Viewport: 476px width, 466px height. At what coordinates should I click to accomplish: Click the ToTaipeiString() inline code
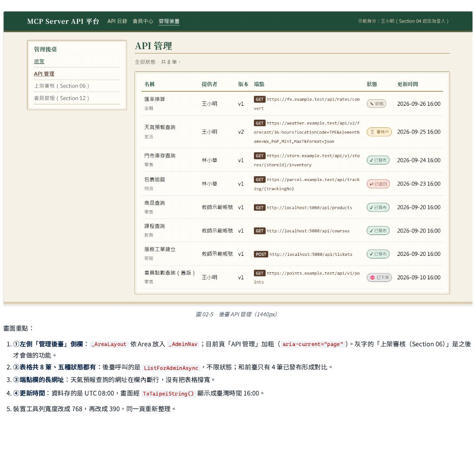(168, 393)
